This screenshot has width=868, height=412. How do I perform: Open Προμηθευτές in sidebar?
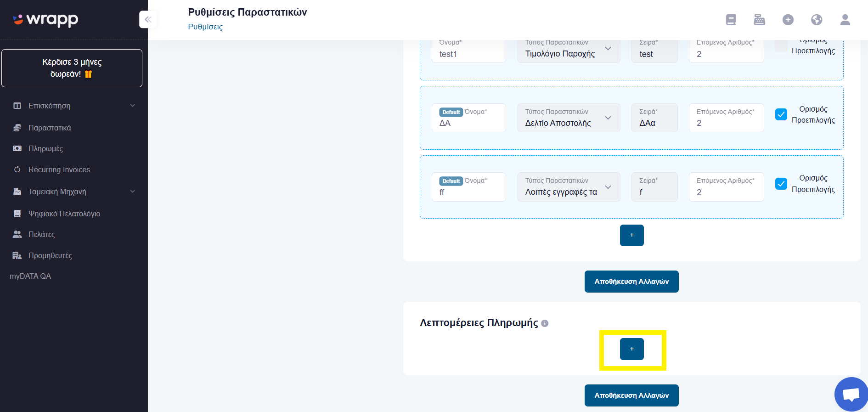point(50,255)
